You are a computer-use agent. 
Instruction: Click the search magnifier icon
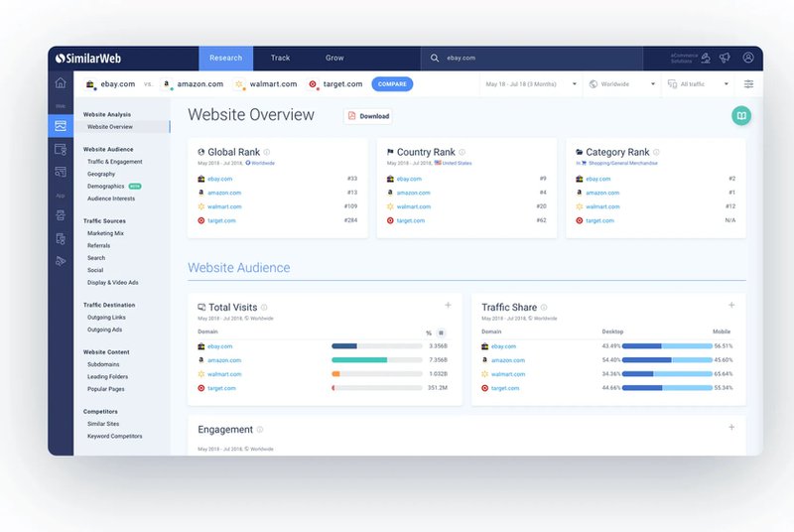[x=435, y=59]
